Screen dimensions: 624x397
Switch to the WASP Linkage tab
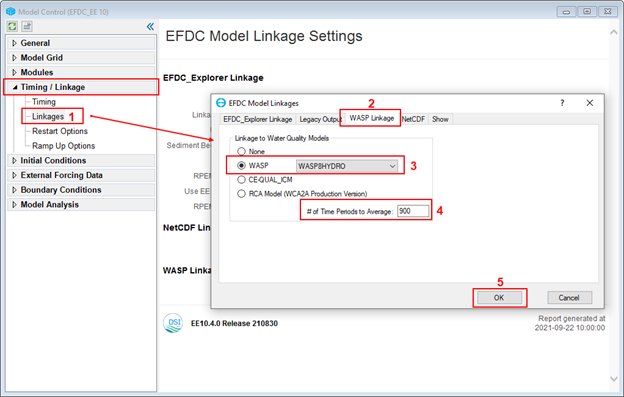click(x=371, y=118)
